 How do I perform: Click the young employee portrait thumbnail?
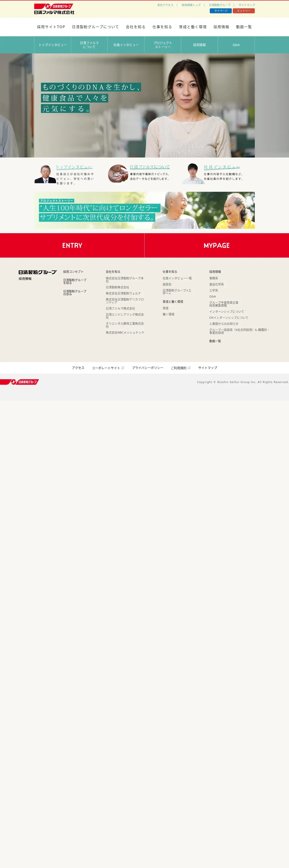point(193,174)
